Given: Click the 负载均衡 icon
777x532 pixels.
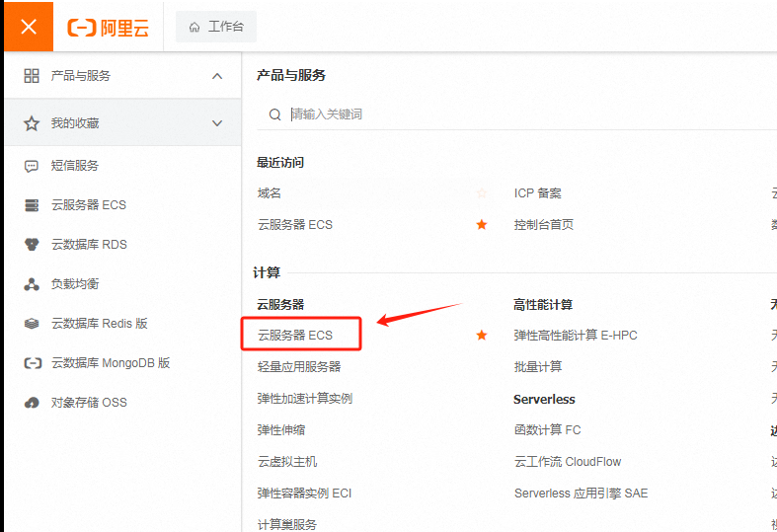Looking at the screenshot, I should click(x=32, y=284).
